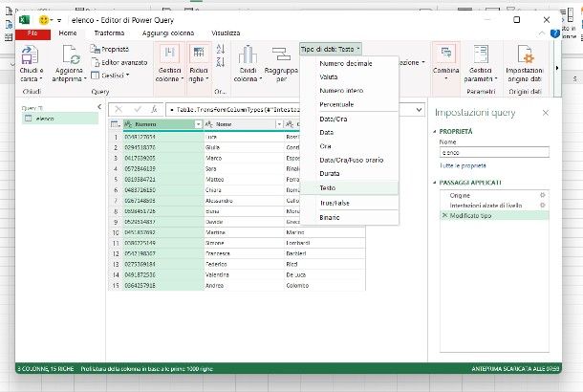
Task: Close the Impostazioni query pane
Action: tap(546, 113)
